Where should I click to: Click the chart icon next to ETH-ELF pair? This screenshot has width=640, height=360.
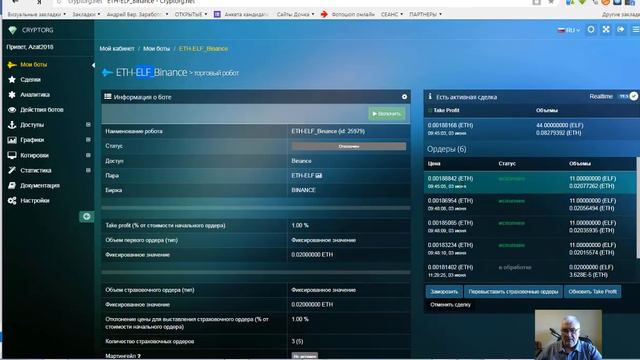tap(319, 176)
